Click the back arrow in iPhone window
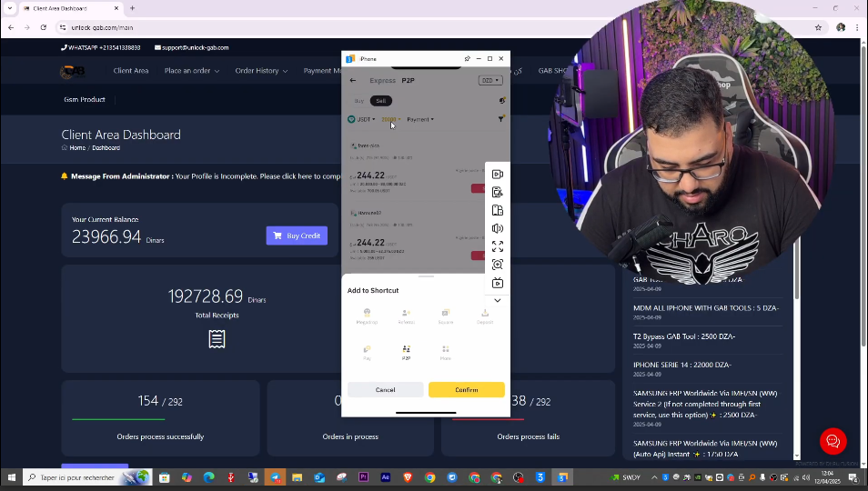Viewport: 868px width, 491px height. (x=353, y=80)
